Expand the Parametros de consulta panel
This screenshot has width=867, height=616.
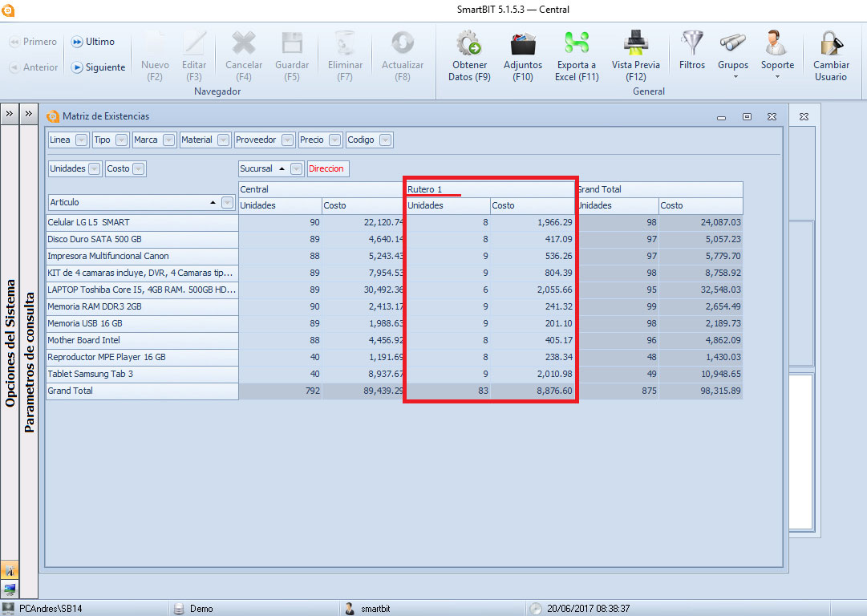[x=28, y=114]
